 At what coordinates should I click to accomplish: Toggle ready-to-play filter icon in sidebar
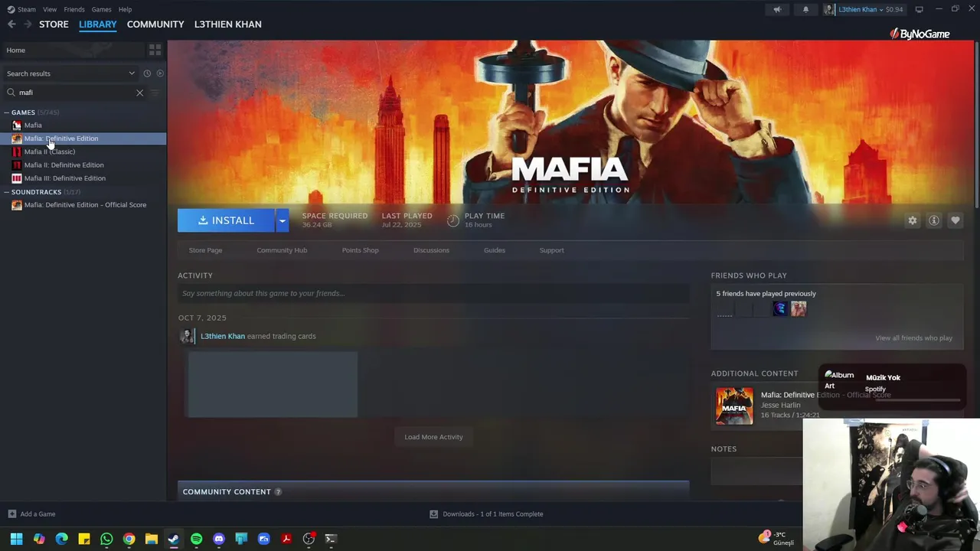[x=160, y=73]
